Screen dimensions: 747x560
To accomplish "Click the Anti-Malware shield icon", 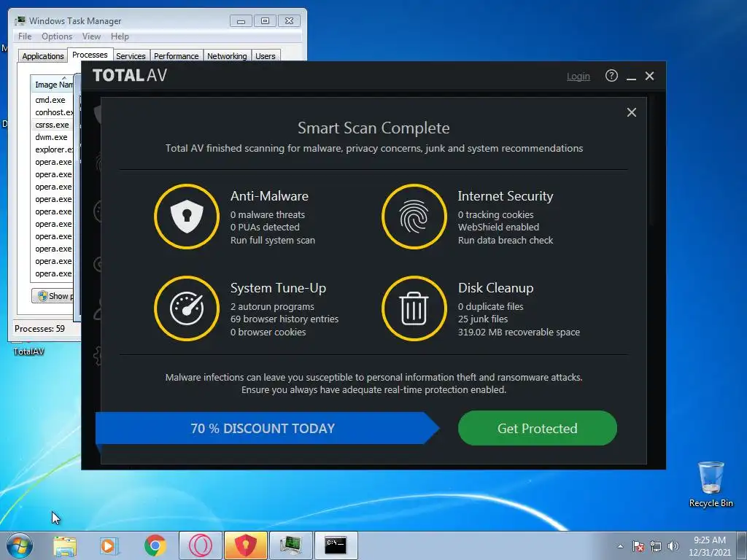I will (187, 217).
